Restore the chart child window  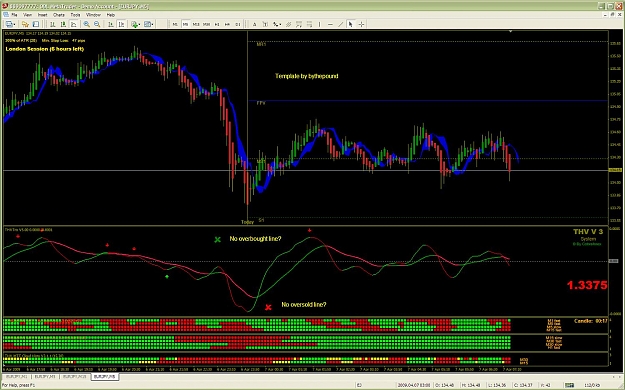pos(611,15)
